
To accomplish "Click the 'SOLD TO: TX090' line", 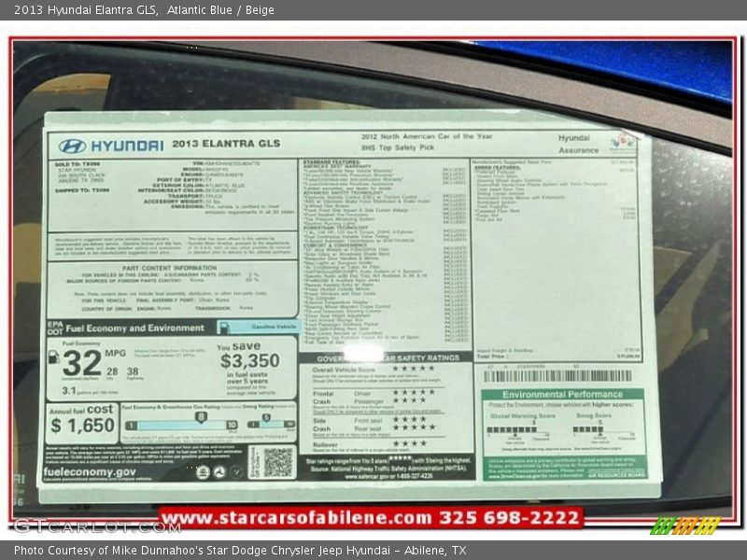I will 78,164.
